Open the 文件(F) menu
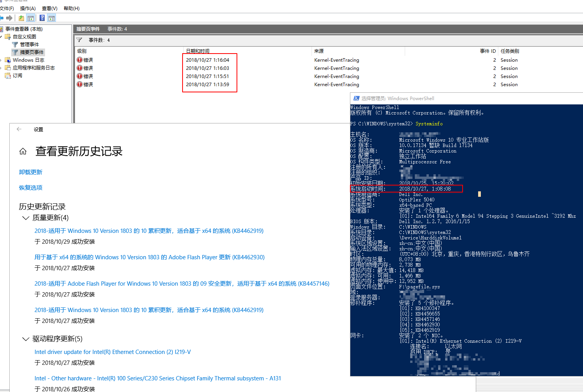Screen dimensions: 583x392 [x=7, y=8]
